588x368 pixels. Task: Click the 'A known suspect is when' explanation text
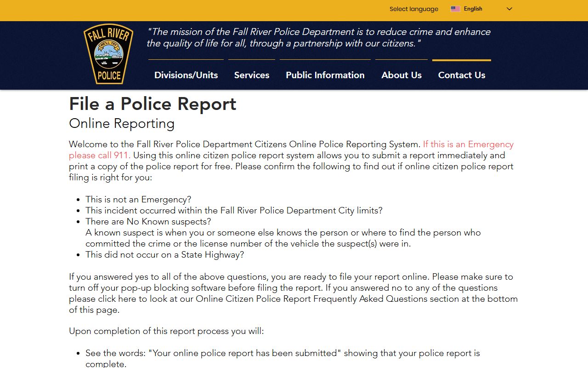tap(283, 238)
